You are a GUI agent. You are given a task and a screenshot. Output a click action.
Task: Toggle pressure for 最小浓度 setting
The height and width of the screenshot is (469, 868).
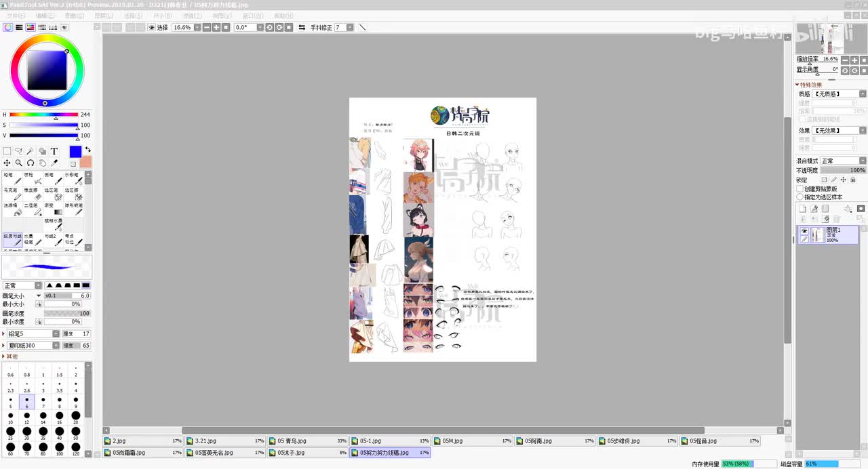(x=39, y=322)
